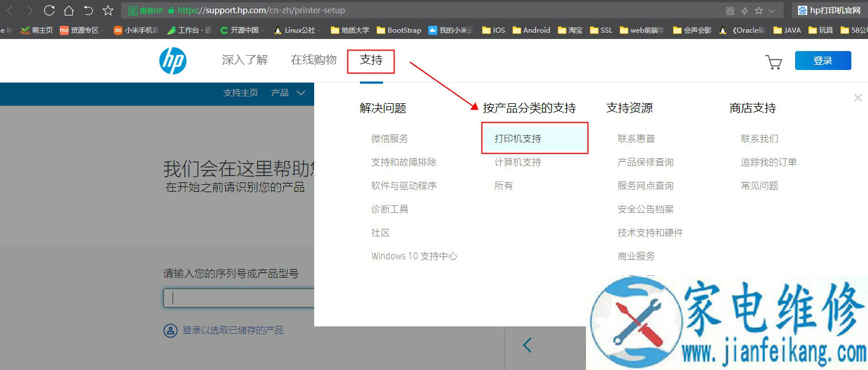Open the 我的小米云 bookmark
Viewport: 868px width, 370px height.
451,30
